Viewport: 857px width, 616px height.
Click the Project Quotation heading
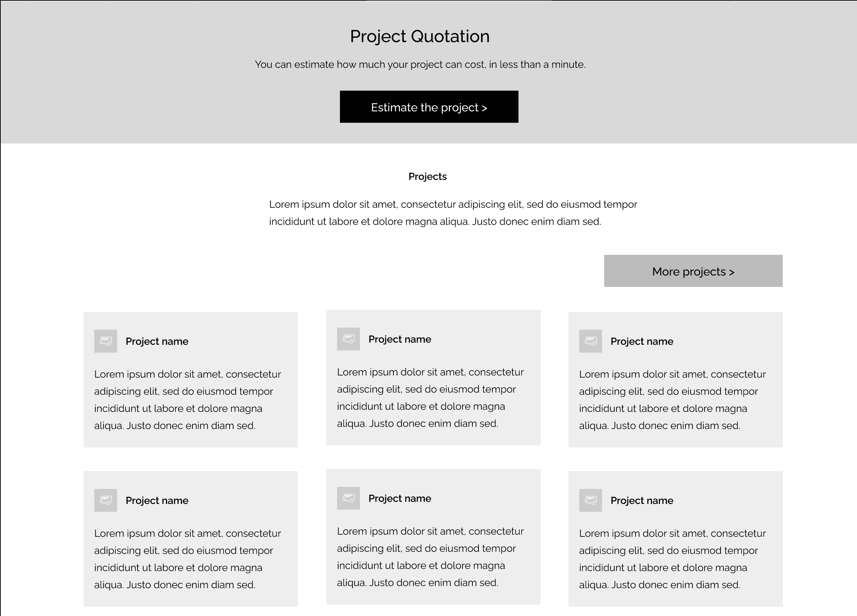[420, 37]
